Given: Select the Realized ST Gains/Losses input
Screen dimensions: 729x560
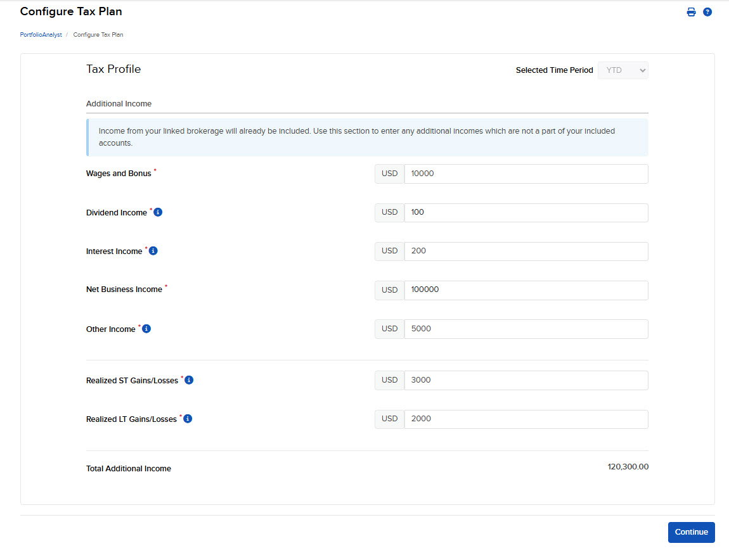Looking at the screenshot, I should click(x=526, y=380).
